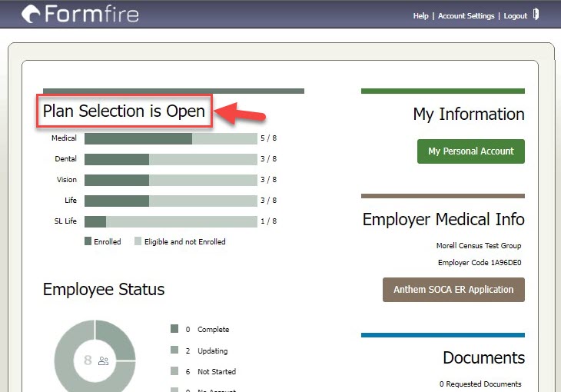This screenshot has height=392, width=561.
Task: Open My Personal Account
Action: pos(471,151)
